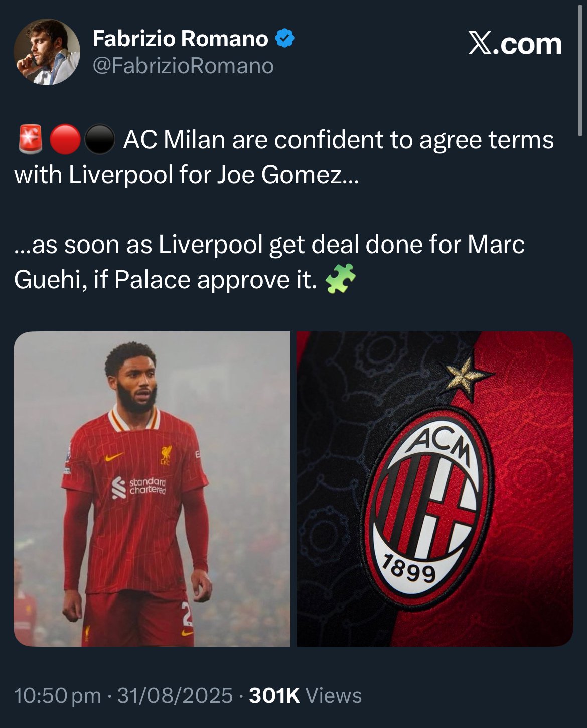
Task: Click the blue verified badge icon
Action: point(285,39)
